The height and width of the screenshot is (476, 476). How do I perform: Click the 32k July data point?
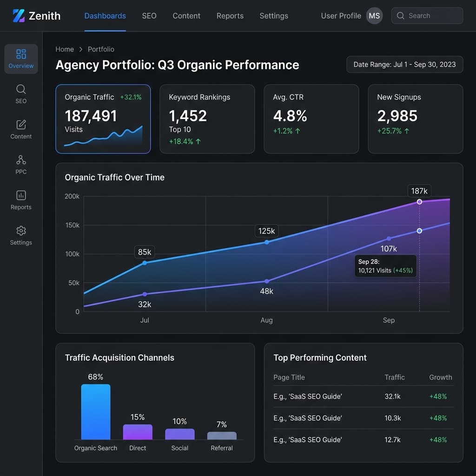145,294
